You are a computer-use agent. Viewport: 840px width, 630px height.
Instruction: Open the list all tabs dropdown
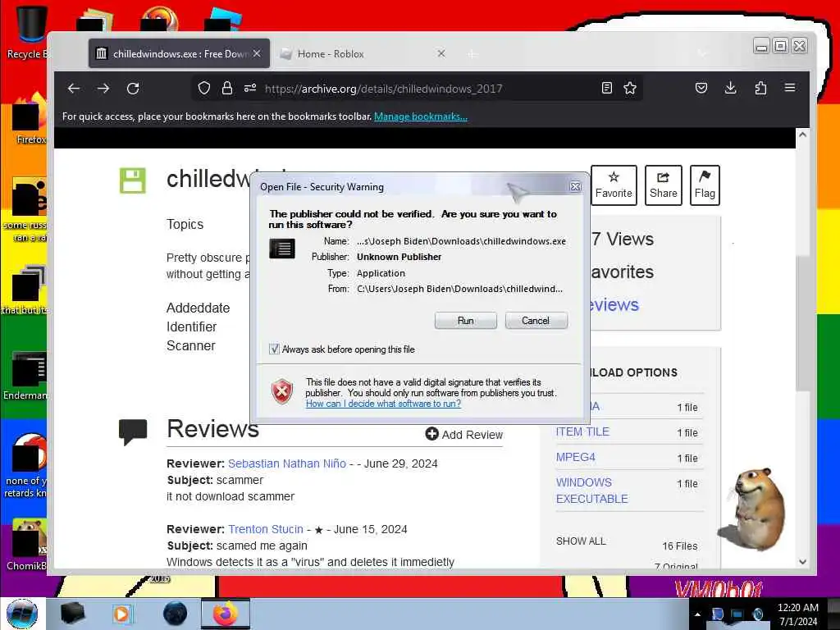tap(702, 53)
